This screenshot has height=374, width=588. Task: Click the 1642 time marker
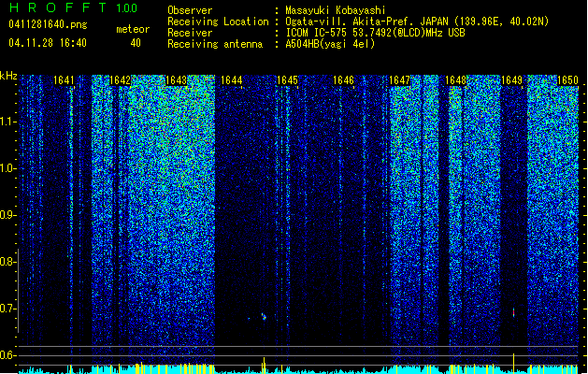tap(120, 80)
